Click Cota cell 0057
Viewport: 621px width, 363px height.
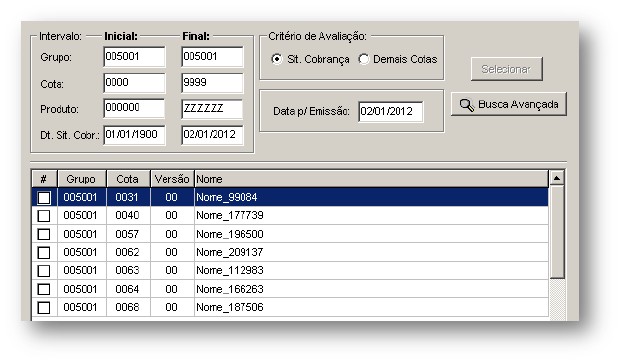(128, 234)
